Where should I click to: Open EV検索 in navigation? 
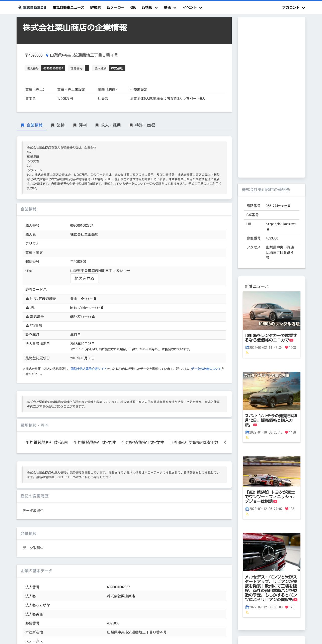point(96,8)
